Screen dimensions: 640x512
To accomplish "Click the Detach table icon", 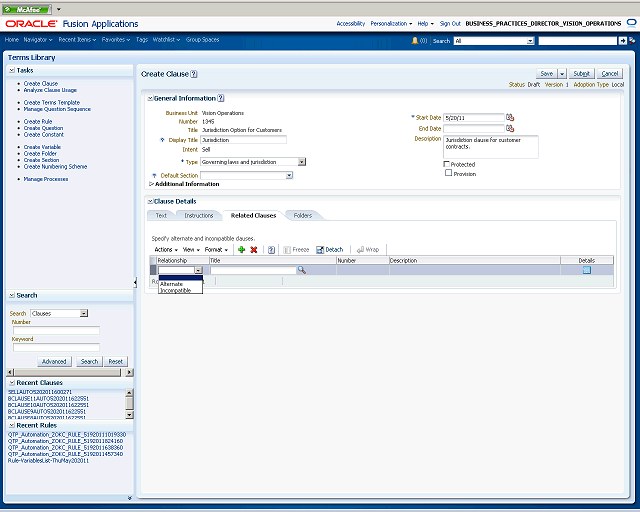I will pyautogui.click(x=330, y=249).
